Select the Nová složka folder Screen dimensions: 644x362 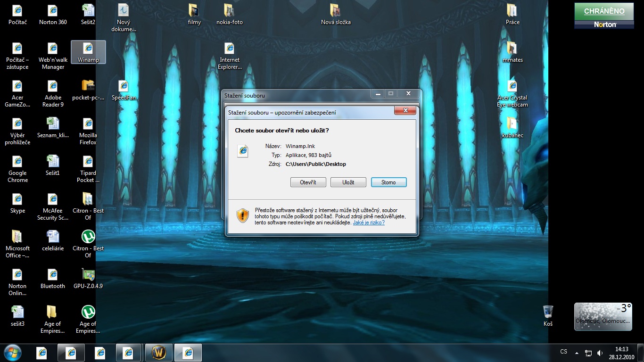click(336, 14)
